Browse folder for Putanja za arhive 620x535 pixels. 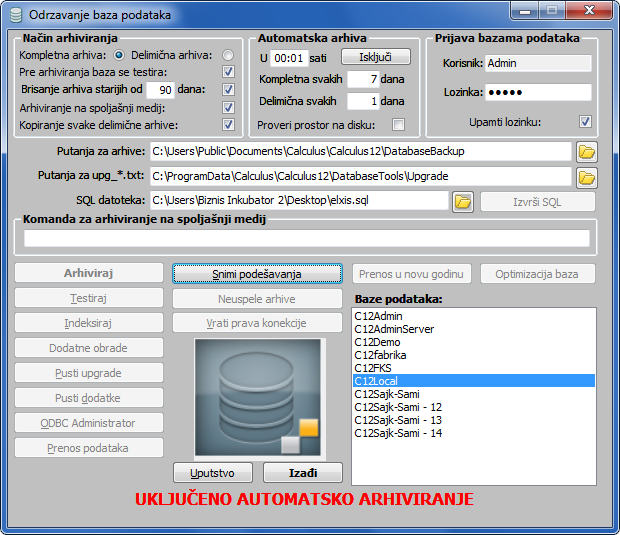(x=586, y=152)
